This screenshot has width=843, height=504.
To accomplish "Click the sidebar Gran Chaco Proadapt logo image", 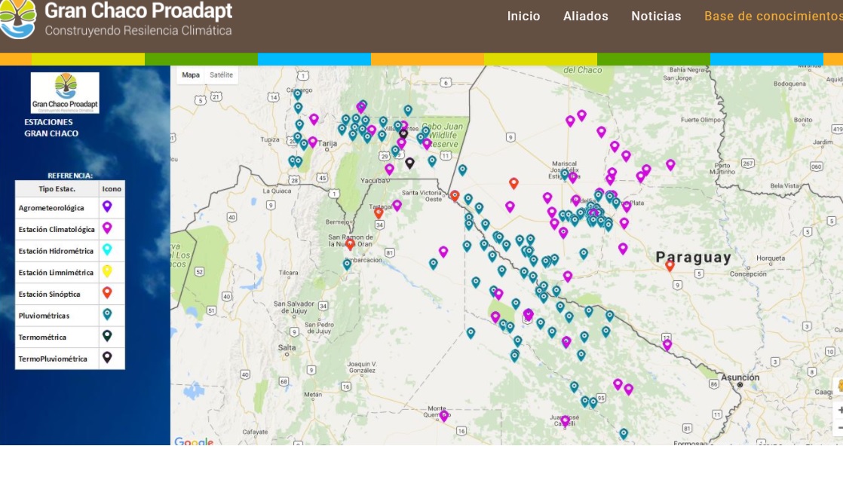I will [x=65, y=93].
